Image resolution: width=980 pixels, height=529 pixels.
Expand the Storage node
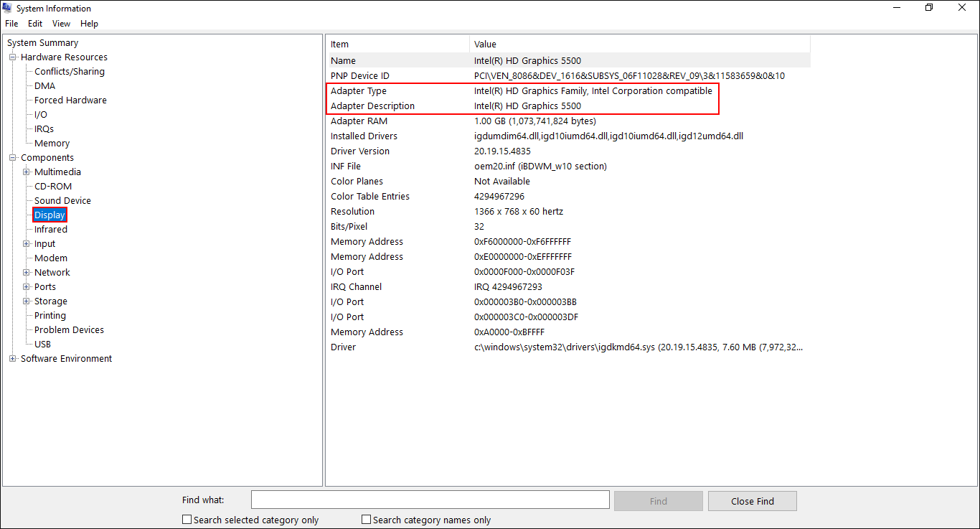click(27, 301)
